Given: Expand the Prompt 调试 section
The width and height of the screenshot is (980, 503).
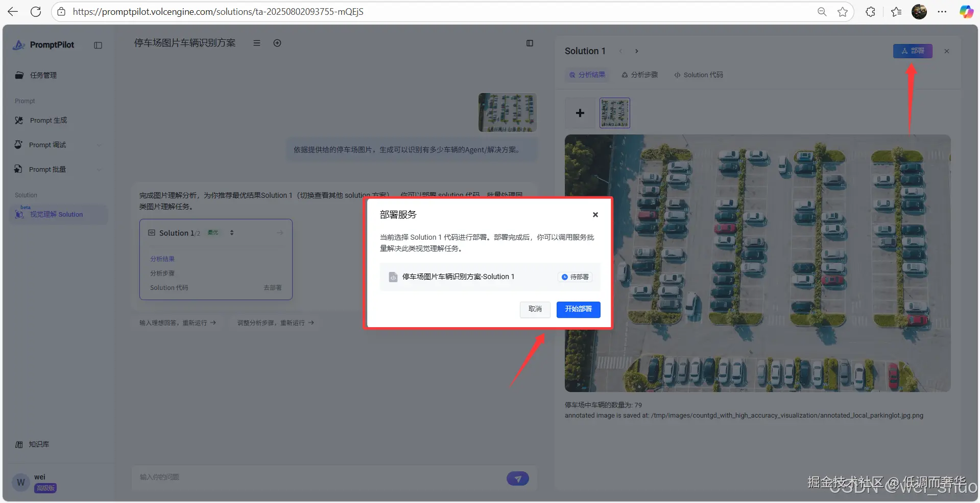Looking at the screenshot, I should click(x=99, y=145).
